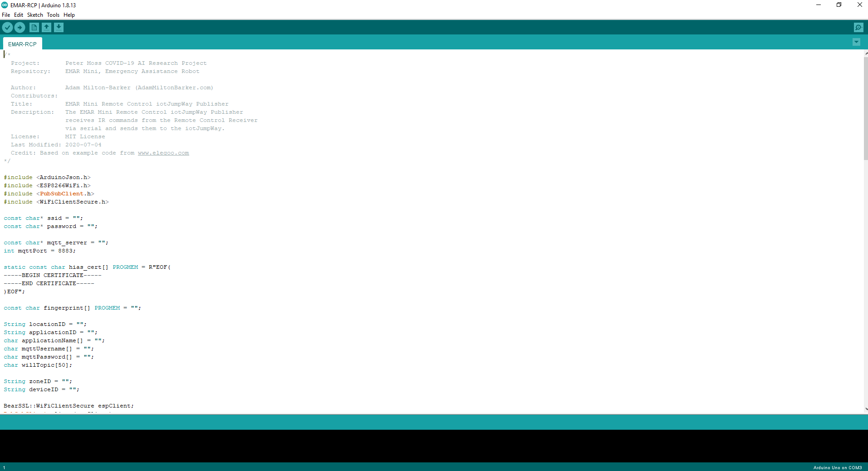Place cursor on '#include <ESP8266WiFi.h>' line
Image resolution: width=868 pixels, height=471 pixels.
tap(47, 186)
